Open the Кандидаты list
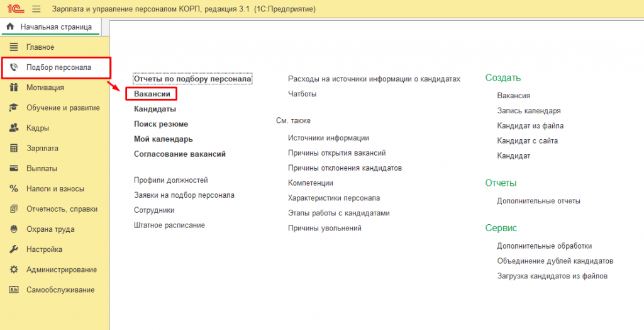The image size is (644, 330). pos(155,109)
